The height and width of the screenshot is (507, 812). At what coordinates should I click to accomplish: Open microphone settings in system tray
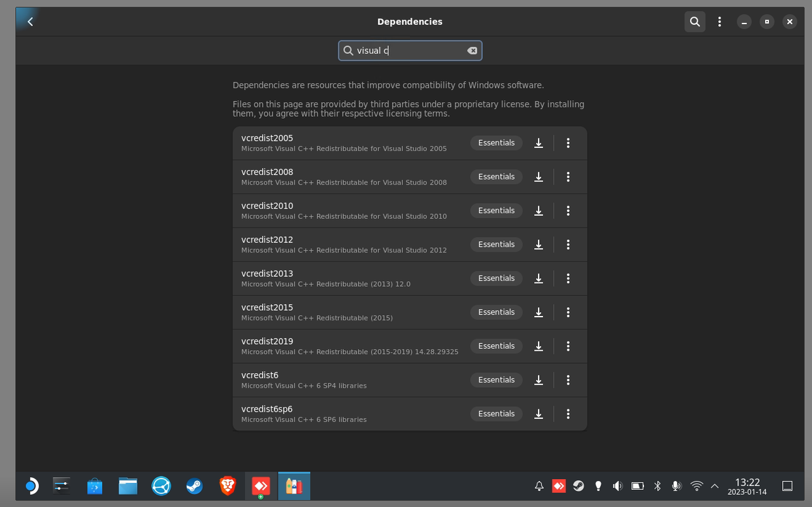[x=676, y=486]
